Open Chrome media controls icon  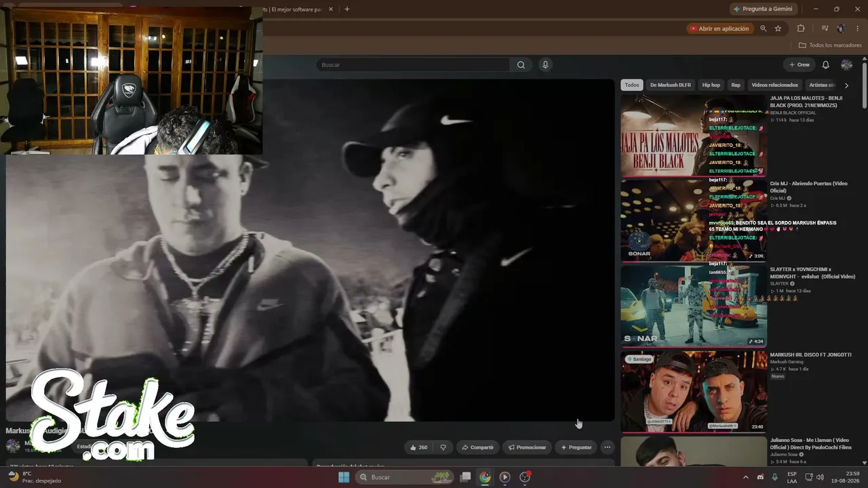pyautogui.click(x=825, y=28)
